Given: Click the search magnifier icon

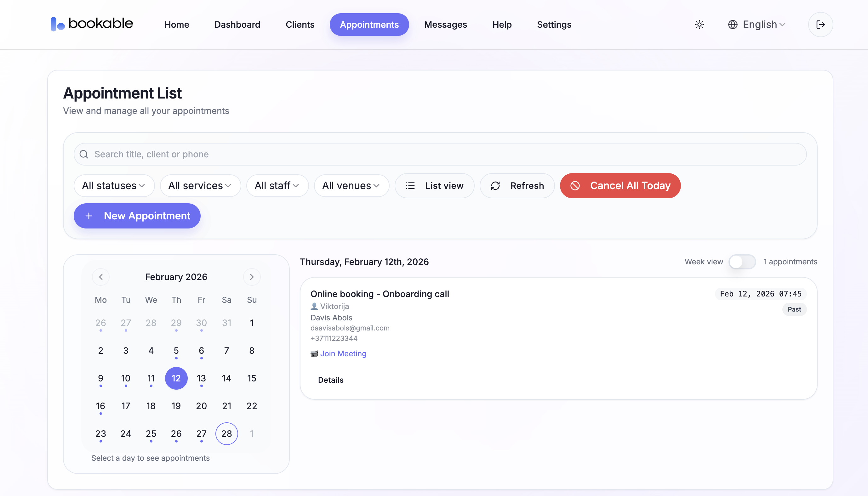Looking at the screenshot, I should coord(84,154).
